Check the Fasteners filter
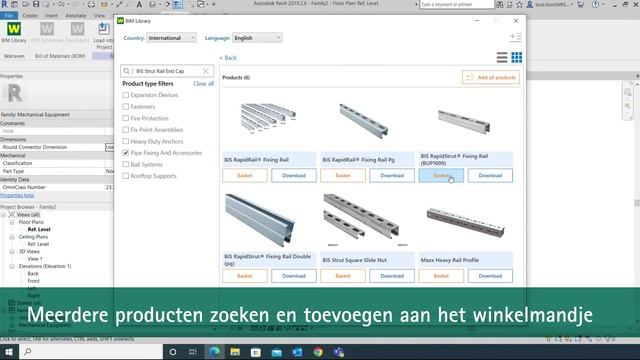Screen dimensions: 640x360 [126, 107]
